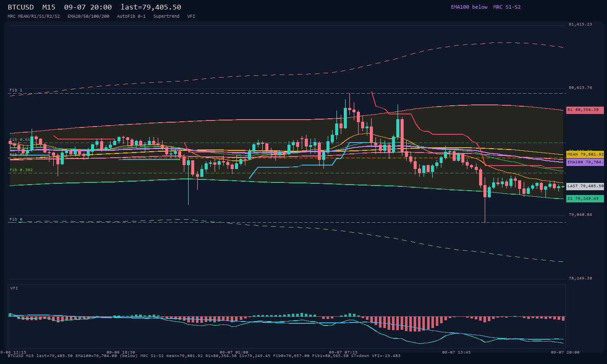Click the green S1 79,249.45 price tag
The height and width of the screenshot is (364, 607).
coord(585,198)
